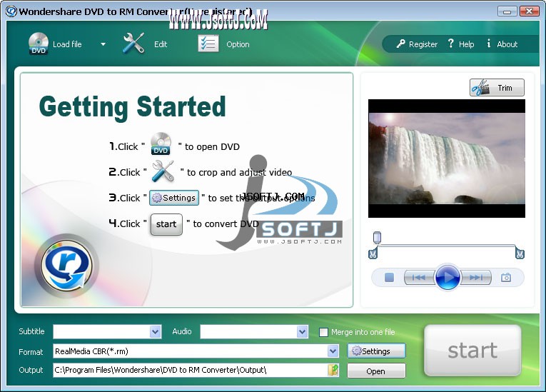
Task: Click the app icon in title bar
Action: point(11,11)
